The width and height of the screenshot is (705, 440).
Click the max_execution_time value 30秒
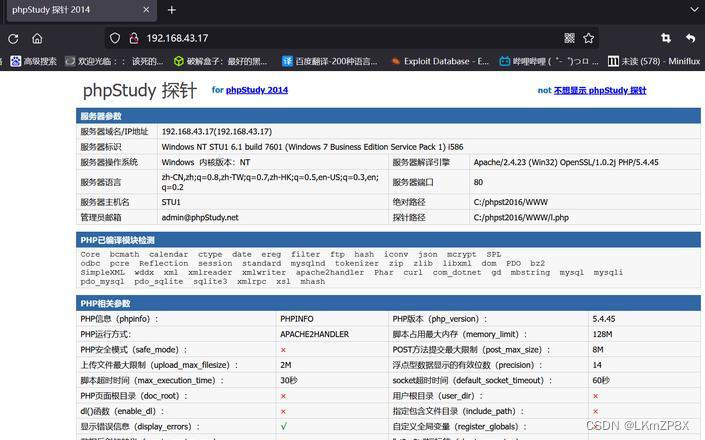289,380
